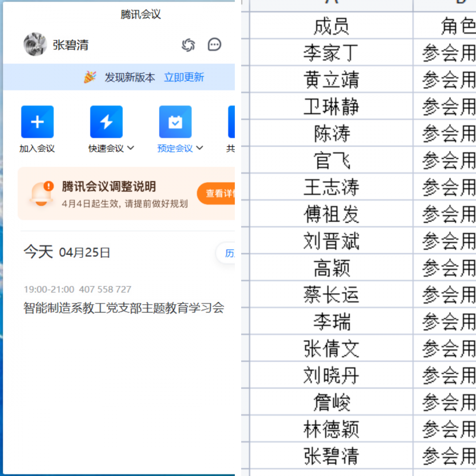The width and height of the screenshot is (476, 476).
Task: Select the 角色 column header cell
Action: coord(445,26)
